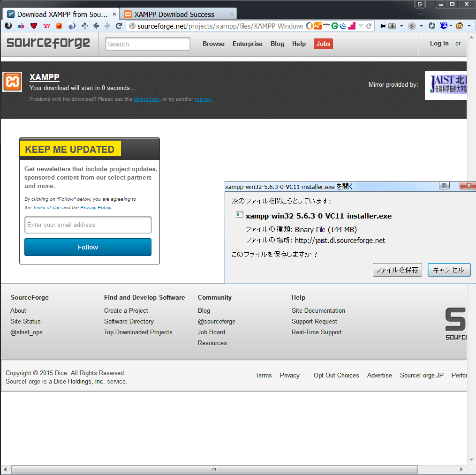
Task: Try another mirror link
Action: pyautogui.click(x=203, y=99)
